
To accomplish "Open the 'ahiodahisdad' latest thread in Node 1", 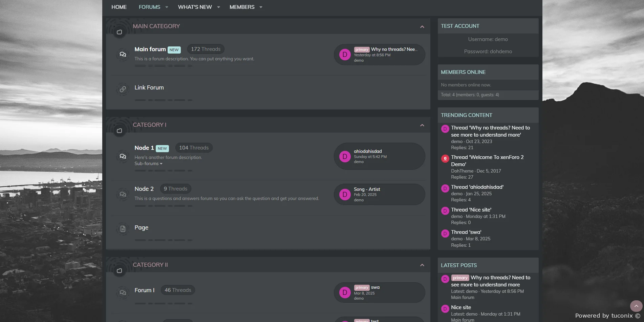I will (x=368, y=151).
